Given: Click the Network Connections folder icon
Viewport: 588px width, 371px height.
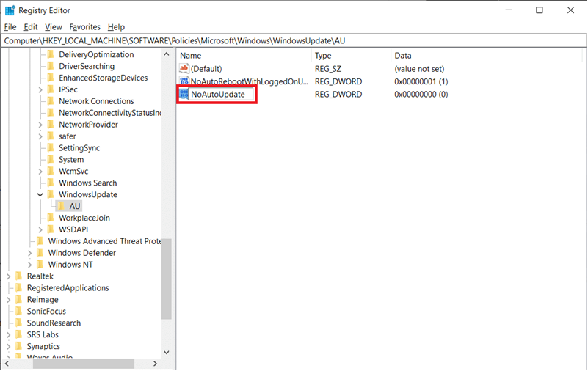Looking at the screenshot, I should [51, 100].
